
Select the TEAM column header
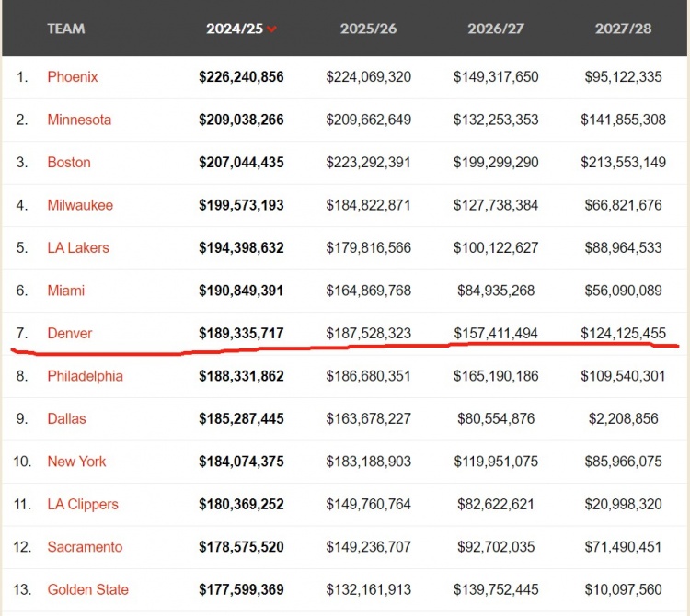point(66,29)
